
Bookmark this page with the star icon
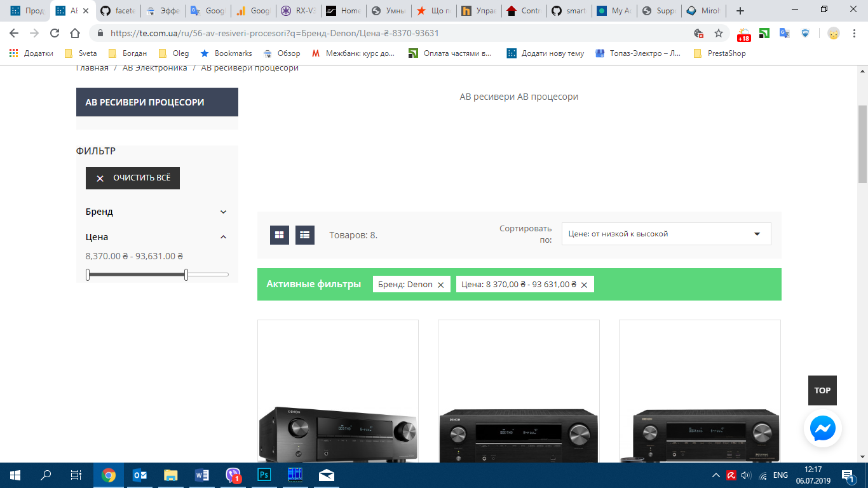[x=719, y=33]
